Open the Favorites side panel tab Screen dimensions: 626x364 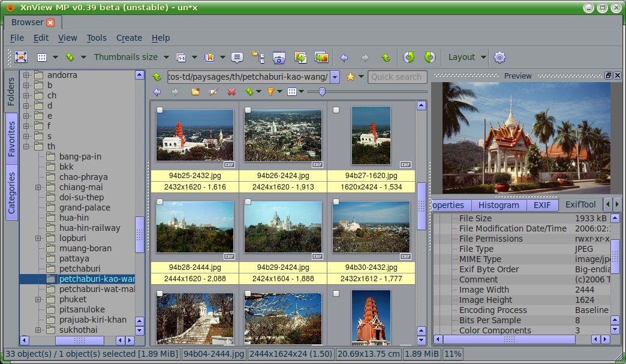point(11,137)
